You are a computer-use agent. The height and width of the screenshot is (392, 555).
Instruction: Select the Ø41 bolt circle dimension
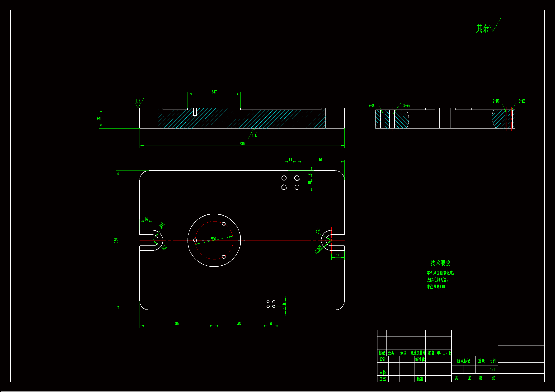click(x=214, y=239)
